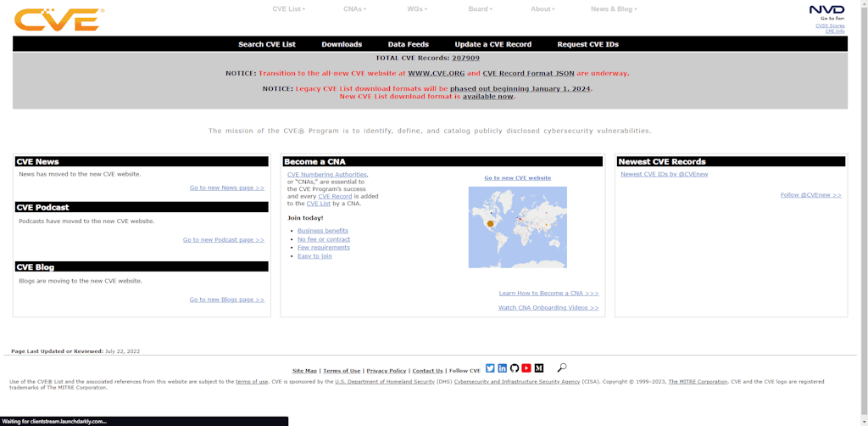Open Learn How to Become a CNA link
The height and width of the screenshot is (426, 868).
pos(548,293)
